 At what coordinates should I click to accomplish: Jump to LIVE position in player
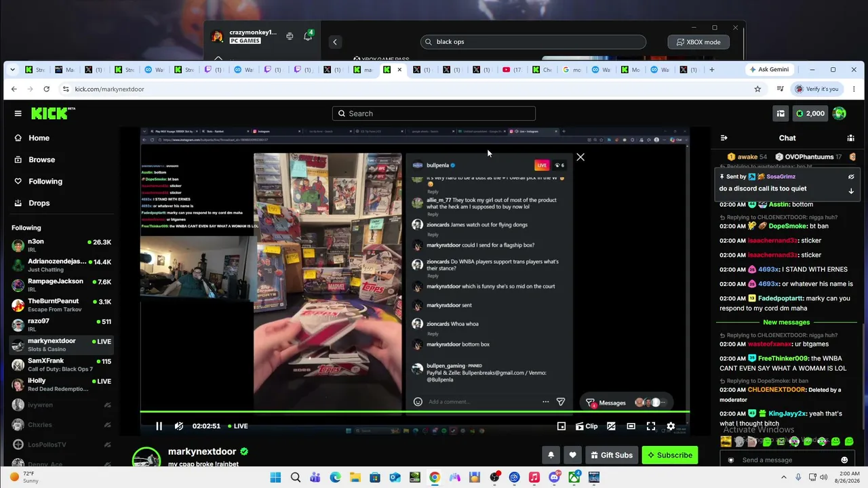coord(238,426)
